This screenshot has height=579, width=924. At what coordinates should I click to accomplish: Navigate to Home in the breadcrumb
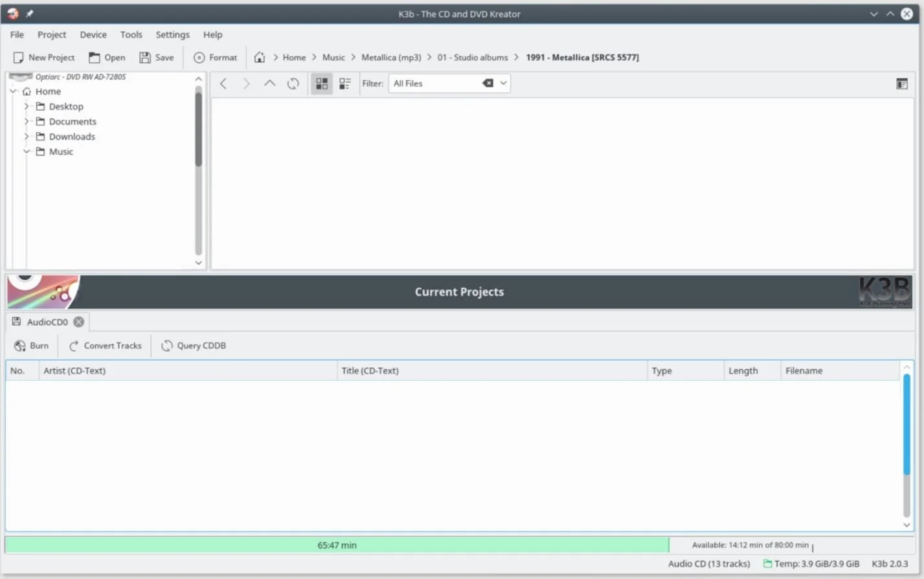pyautogui.click(x=294, y=58)
